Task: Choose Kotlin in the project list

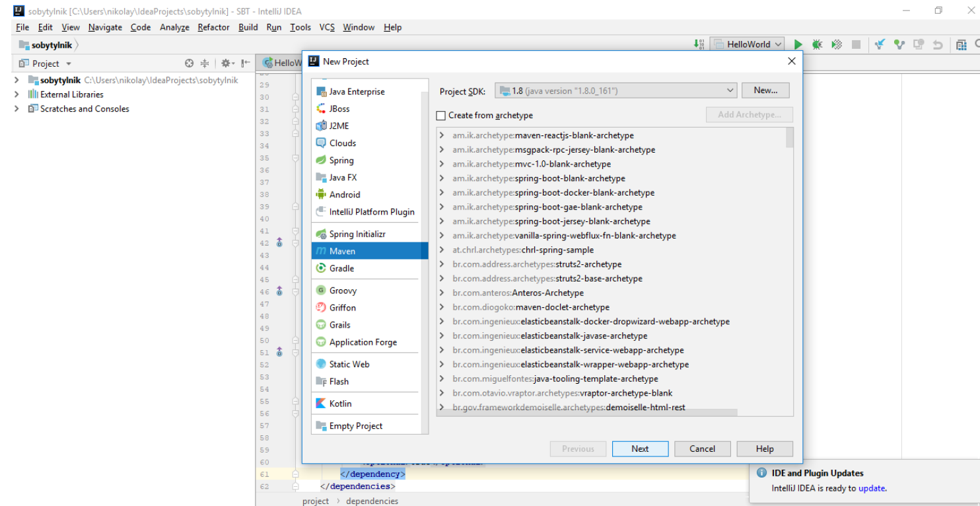Action: tap(370, 403)
